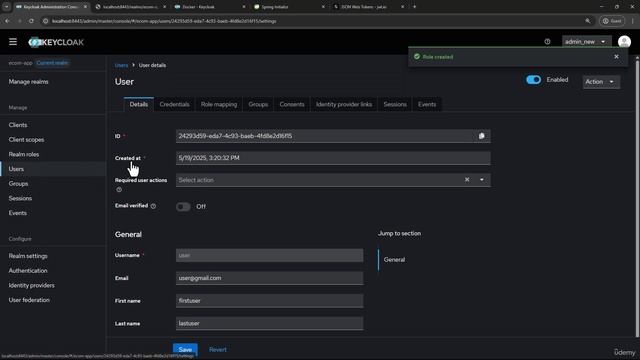Open Sessions in the sidebar
640x360 pixels.
point(20,198)
